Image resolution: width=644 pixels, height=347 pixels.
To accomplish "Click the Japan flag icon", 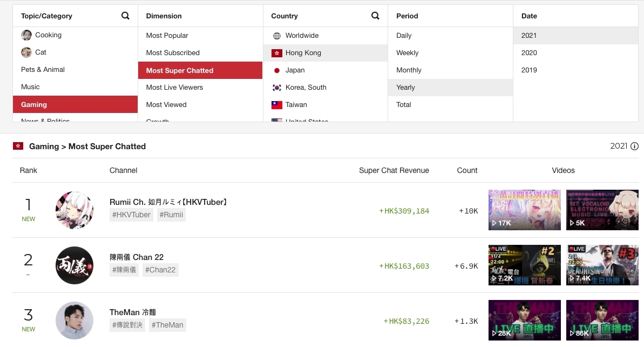I will point(277,70).
